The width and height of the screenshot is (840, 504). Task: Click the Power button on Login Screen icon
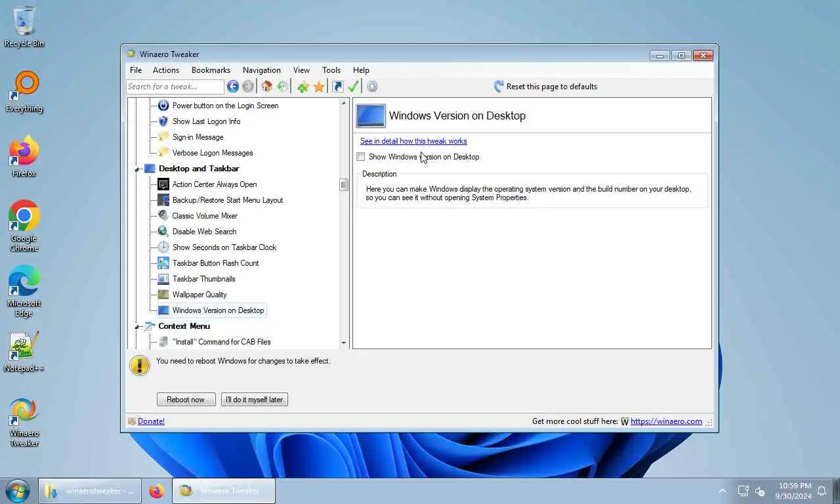pyautogui.click(x=163, y=106)
